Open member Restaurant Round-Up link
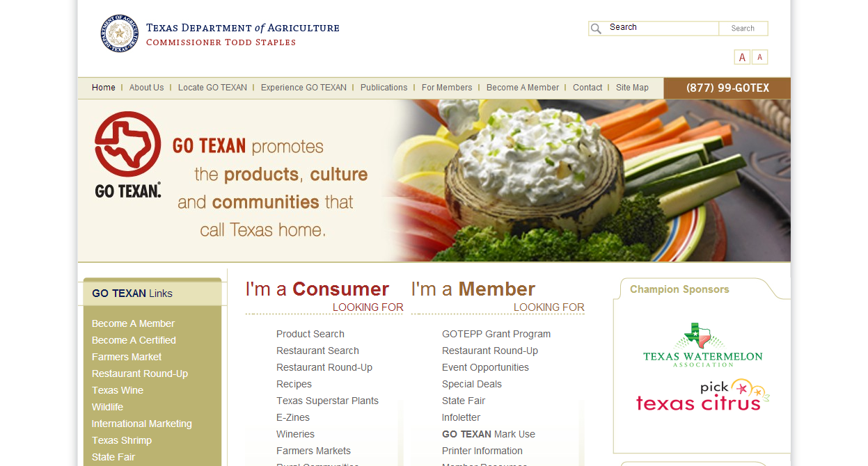The width and height of the screenshot is (868, 466). coord(490,351)
